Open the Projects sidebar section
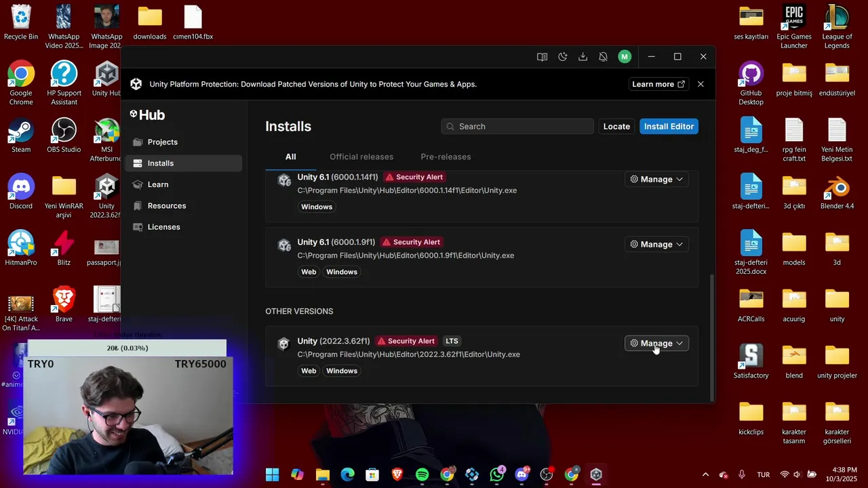This screenshot has height=488, width=868. [183, 142]
